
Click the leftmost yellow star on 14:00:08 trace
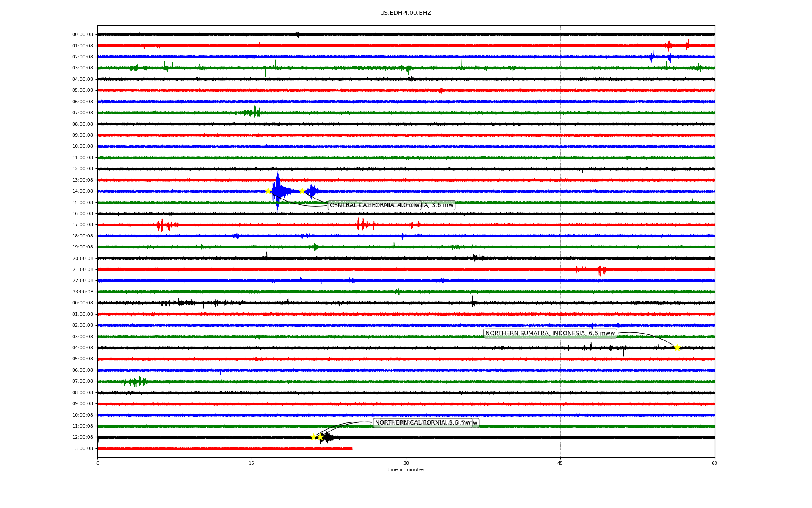268,191
